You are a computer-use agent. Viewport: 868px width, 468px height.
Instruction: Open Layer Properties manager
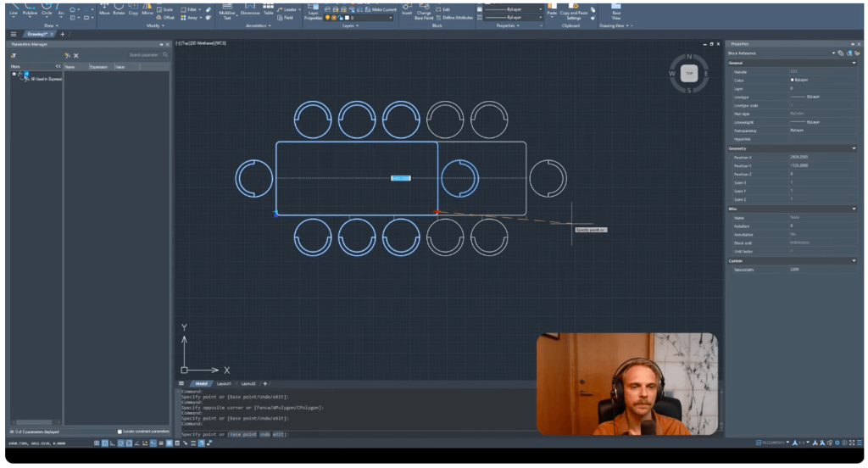point(314,12)
